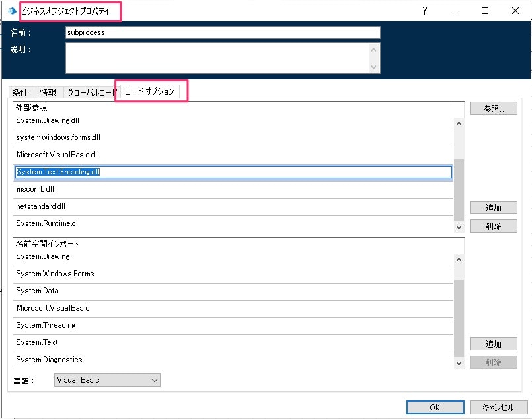Viewport: 532px width, 419px height.
Task: Select System.Windows.Forms namespace row
Action: tap(233, 274)
